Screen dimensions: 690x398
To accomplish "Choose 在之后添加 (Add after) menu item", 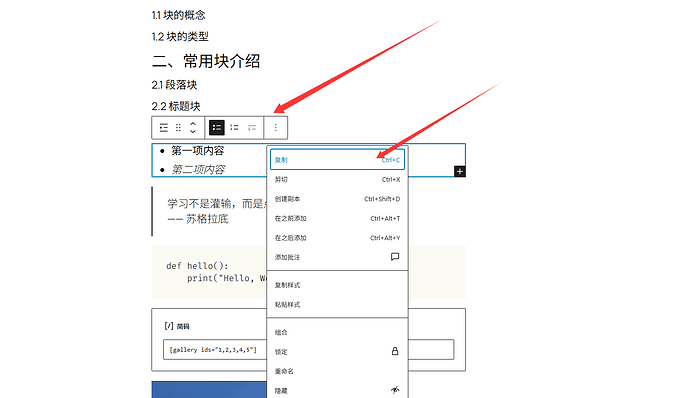I will 338,238.
